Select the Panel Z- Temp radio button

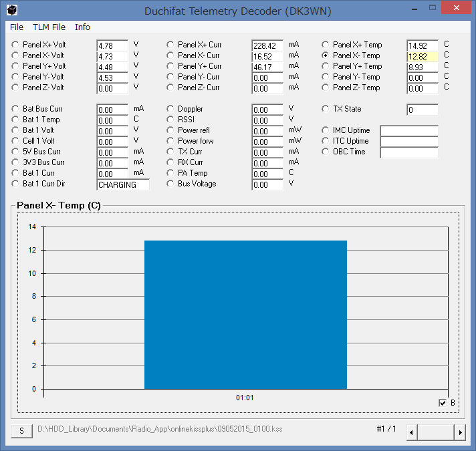(x=325, y=88)
